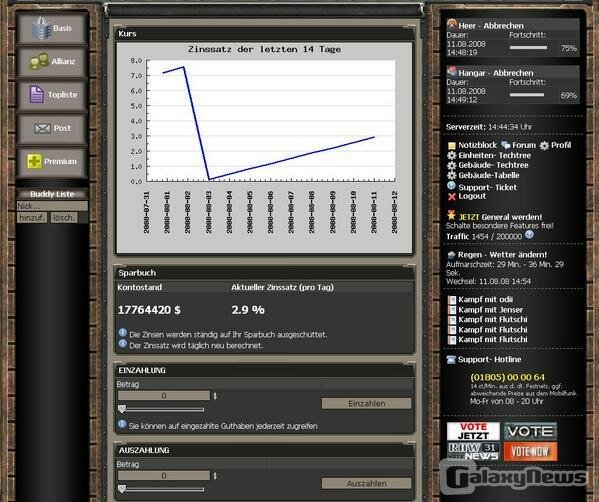The image size is (599, 502).
Task: Click the Auszahlung amount slider handle
Action: 122,489
